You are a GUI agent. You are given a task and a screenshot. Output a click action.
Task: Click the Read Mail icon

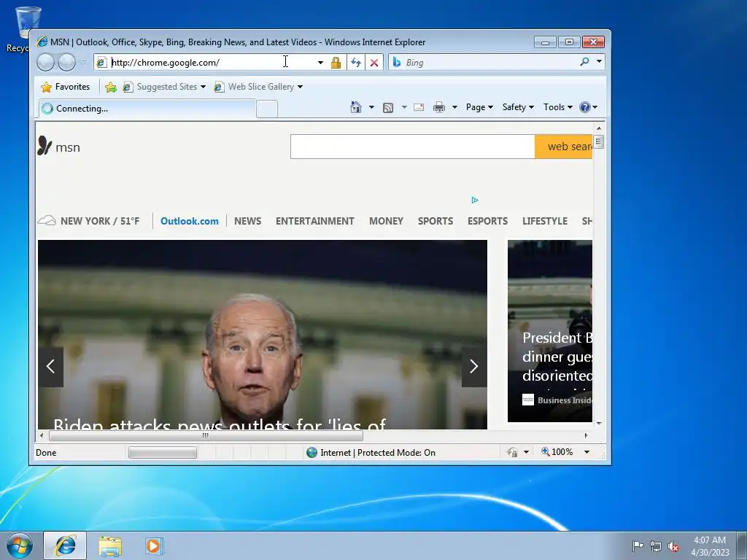[x=419, y=107]
